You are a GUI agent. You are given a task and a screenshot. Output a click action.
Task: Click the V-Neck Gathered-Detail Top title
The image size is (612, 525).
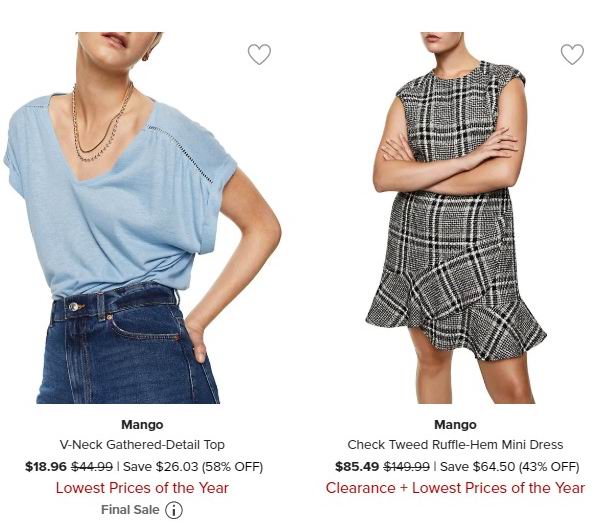[142, 445]
